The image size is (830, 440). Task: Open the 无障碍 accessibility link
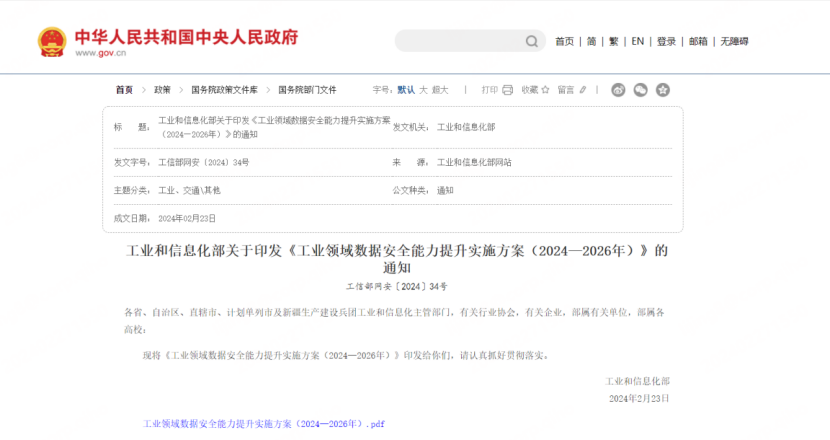coord(734,41)
